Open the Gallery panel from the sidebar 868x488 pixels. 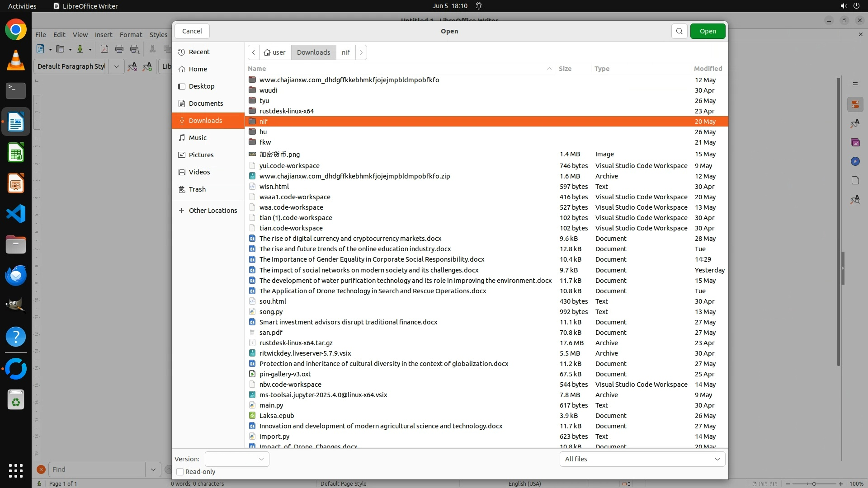[x=855, y=142]
